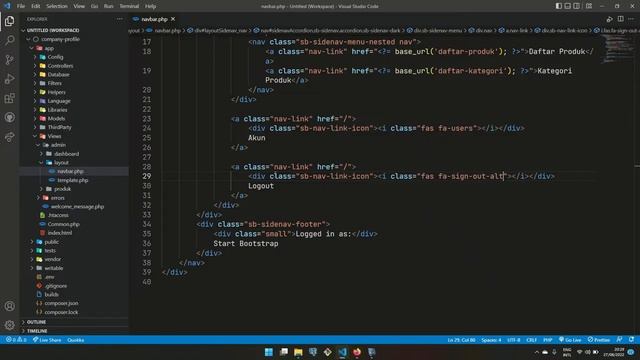640x360 pixels.
Task: Open customize layout icon in title bar
Action: [589, 6]
